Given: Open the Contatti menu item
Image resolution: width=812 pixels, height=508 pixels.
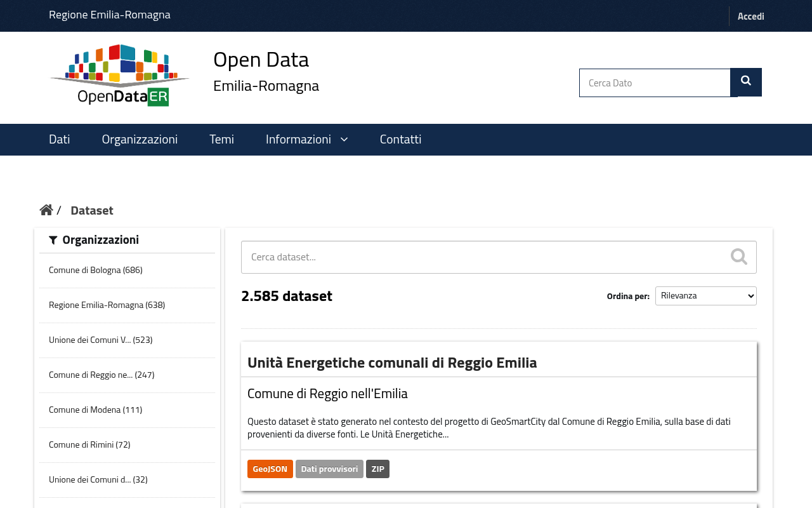Looking at the screenshot, I should 400,139.
